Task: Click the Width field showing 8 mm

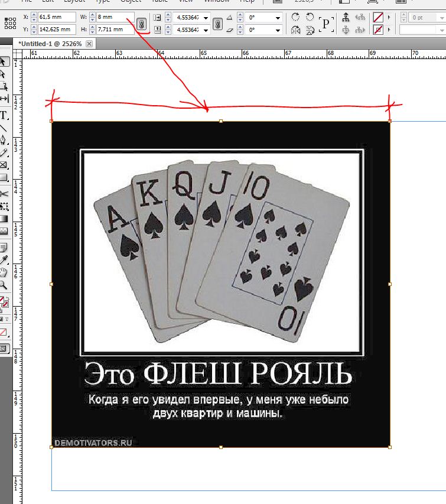Action: pyautogui.click(x=115, y=17)
